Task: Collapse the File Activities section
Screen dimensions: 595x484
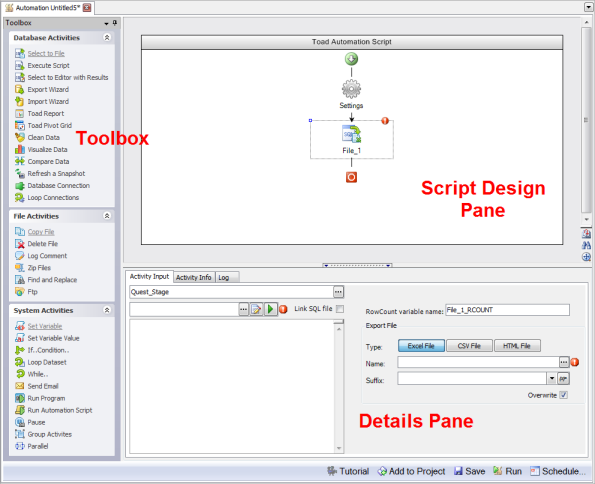Action: tap(107, 216)
